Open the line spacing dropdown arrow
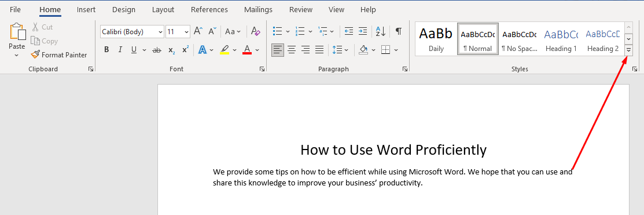The width and height of the screenshot is (644, 215). point(346,50)
